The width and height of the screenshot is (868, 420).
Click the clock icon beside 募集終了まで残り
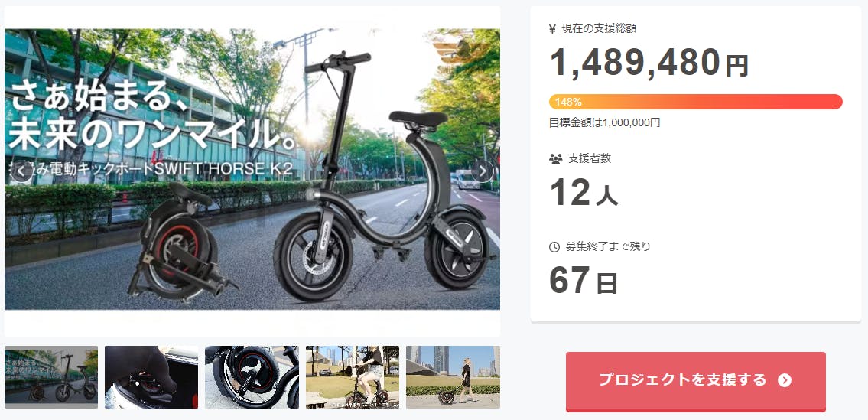pos(554,246)
